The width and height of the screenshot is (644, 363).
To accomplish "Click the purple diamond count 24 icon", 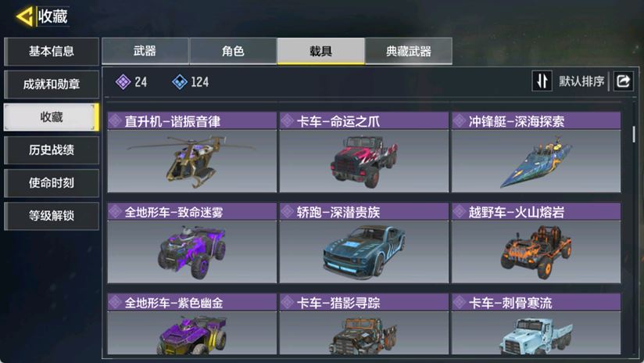I will pyautogui.click(x=123, y=82).
